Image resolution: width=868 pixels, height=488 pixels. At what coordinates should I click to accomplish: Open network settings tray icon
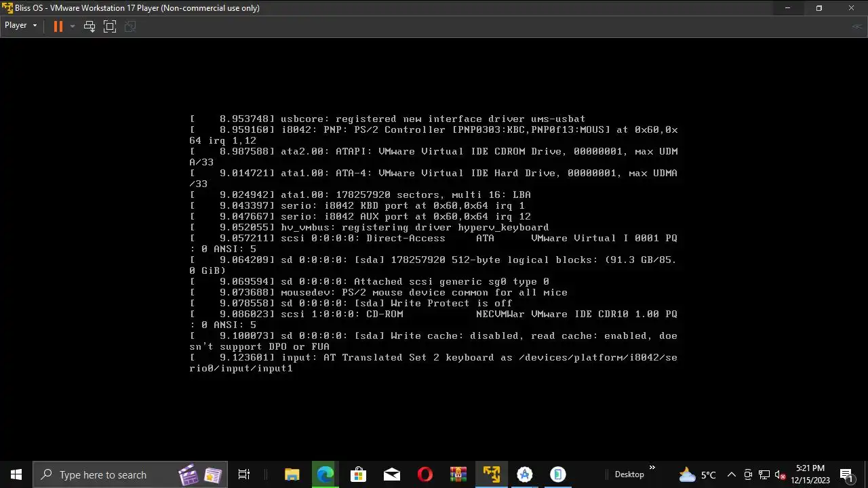pos(764,474)
